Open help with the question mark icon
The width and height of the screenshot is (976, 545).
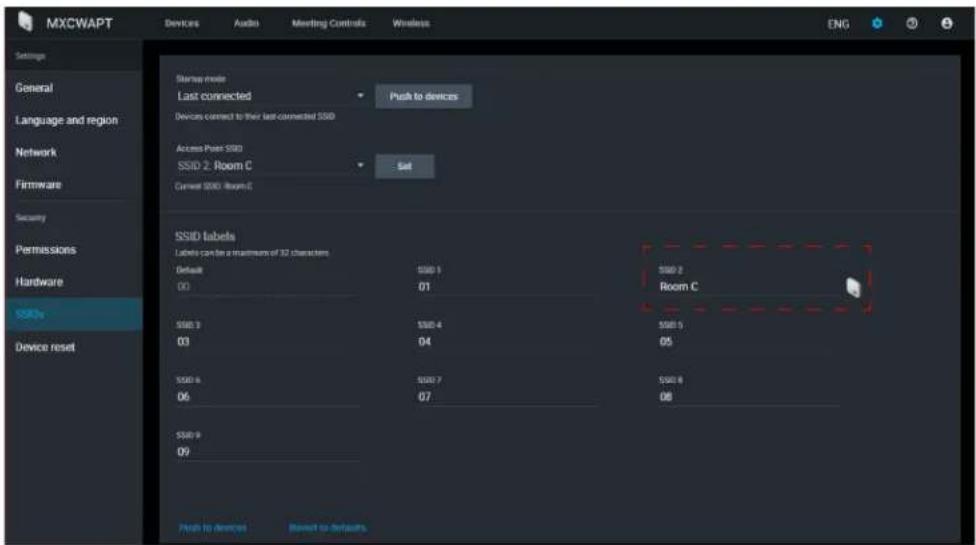[912, 24]
